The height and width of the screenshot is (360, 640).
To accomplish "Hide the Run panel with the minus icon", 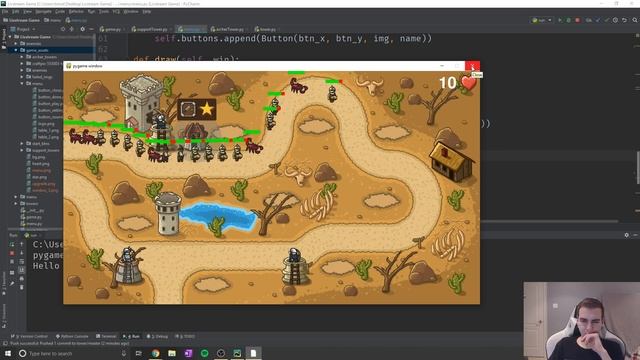I will 635,235.
